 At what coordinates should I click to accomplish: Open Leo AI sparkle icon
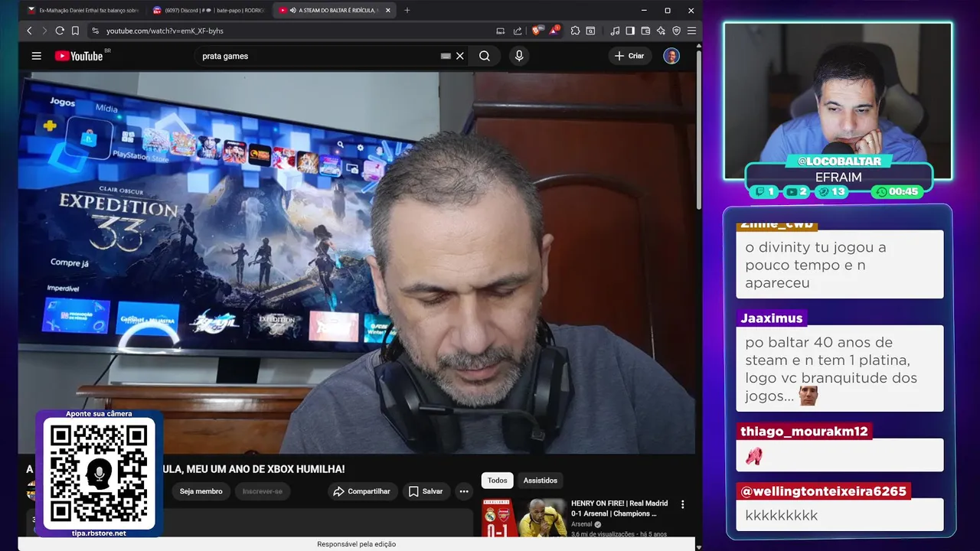(661, 31)
